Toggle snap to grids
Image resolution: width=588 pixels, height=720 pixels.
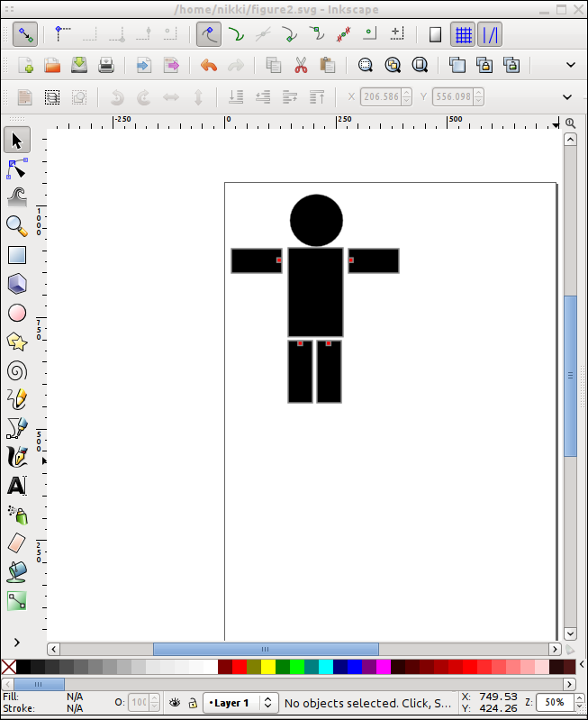point(463,34)
